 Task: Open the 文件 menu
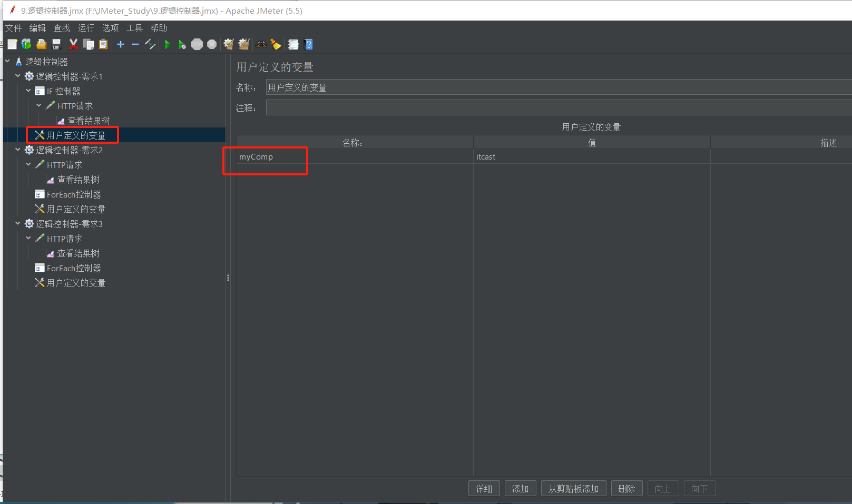pyautogui.click(x=14, y=28)
